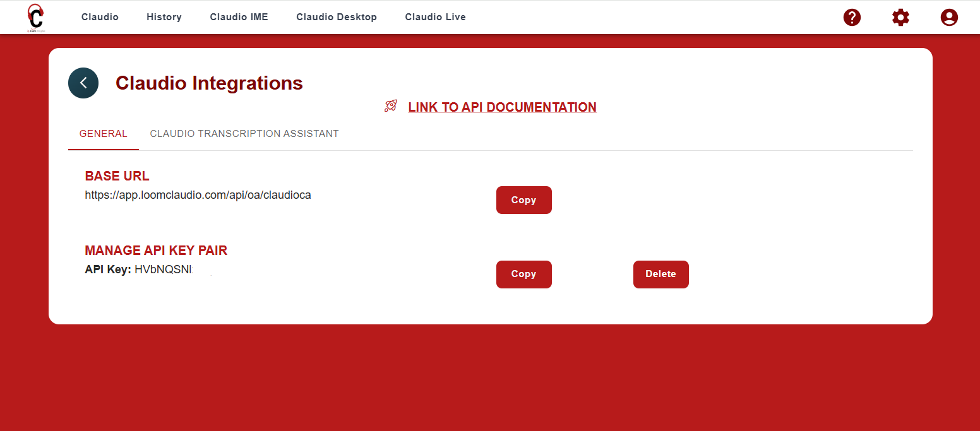980x431 pixels.
Task: Open Claudio IME in the navigation bar
Action: [239, 17]
